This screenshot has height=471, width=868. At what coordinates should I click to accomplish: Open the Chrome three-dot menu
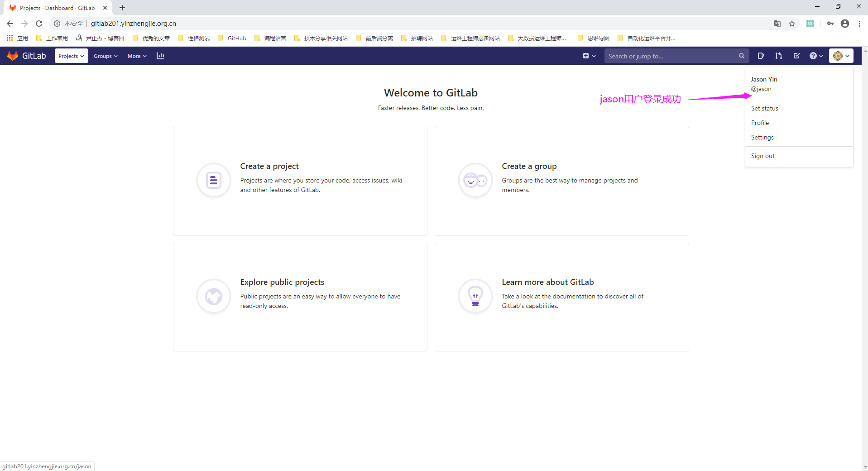coord(859,24)
